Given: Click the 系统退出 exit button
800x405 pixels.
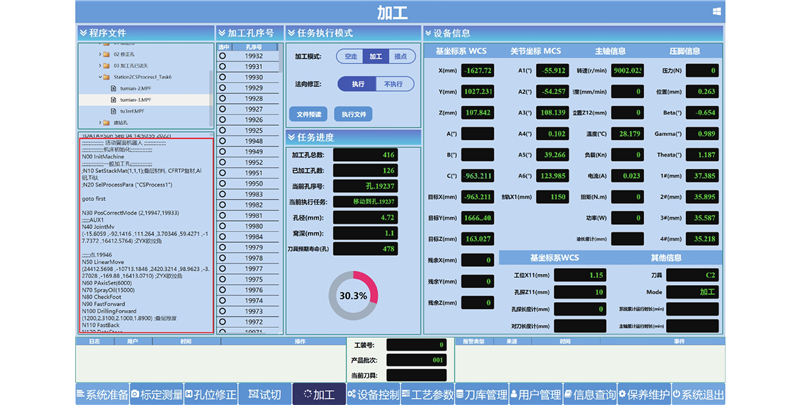Looking at the screenshot, I should point(698,395).
